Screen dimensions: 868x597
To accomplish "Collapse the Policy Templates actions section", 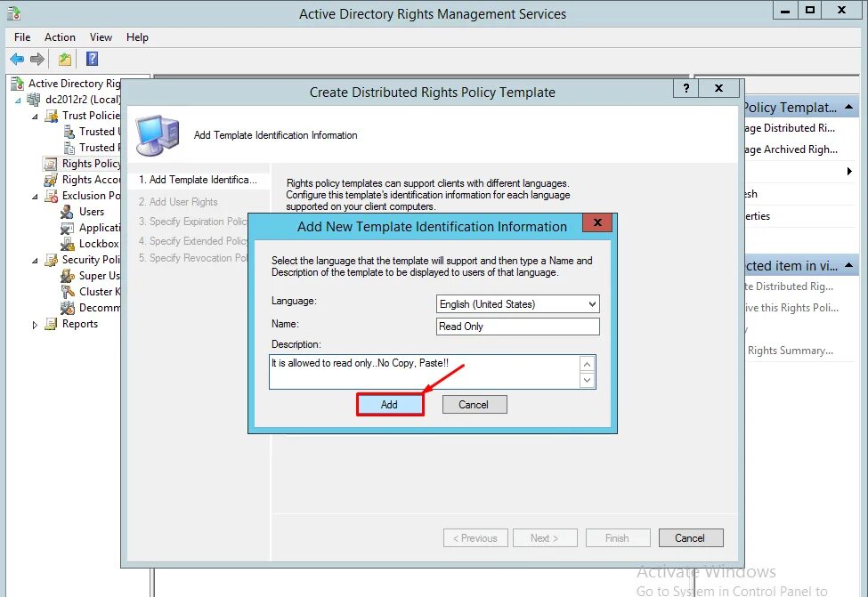I will click(x=848, y=107).
